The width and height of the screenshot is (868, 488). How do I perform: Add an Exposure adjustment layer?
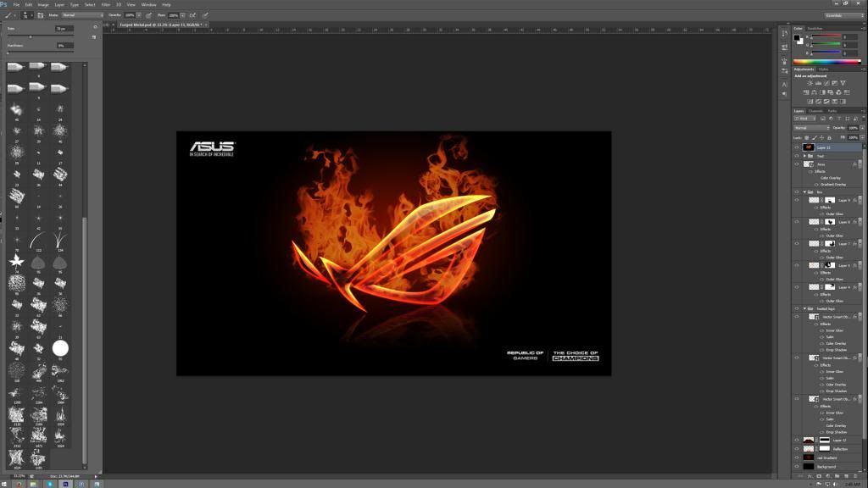(835, 83)
